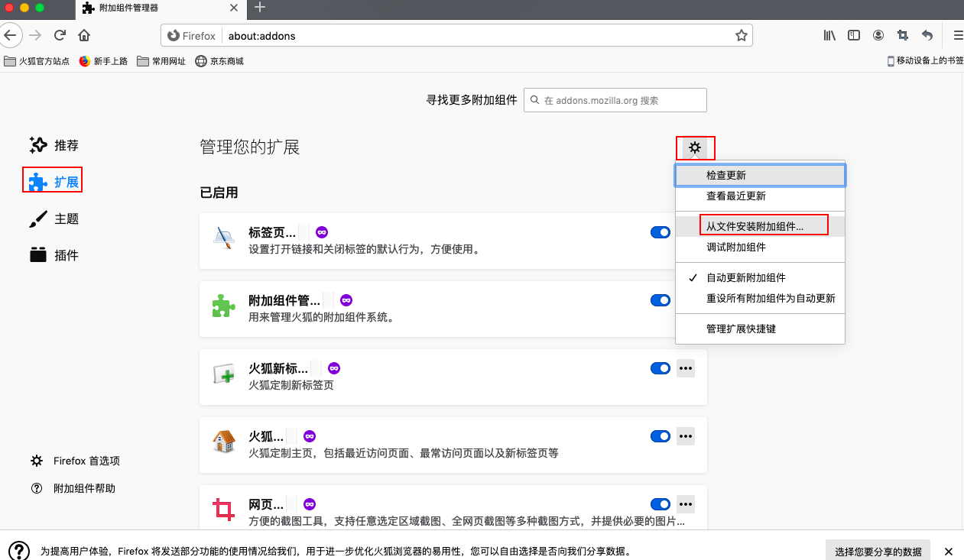Click the 管理您的扩展 heading
The height and width of the screenshot is (560, 964).
click(250, 147)
